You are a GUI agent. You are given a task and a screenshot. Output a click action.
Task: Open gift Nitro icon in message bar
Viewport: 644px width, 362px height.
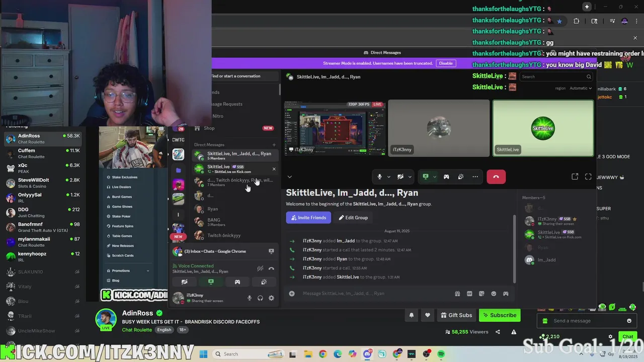[457, 294]
